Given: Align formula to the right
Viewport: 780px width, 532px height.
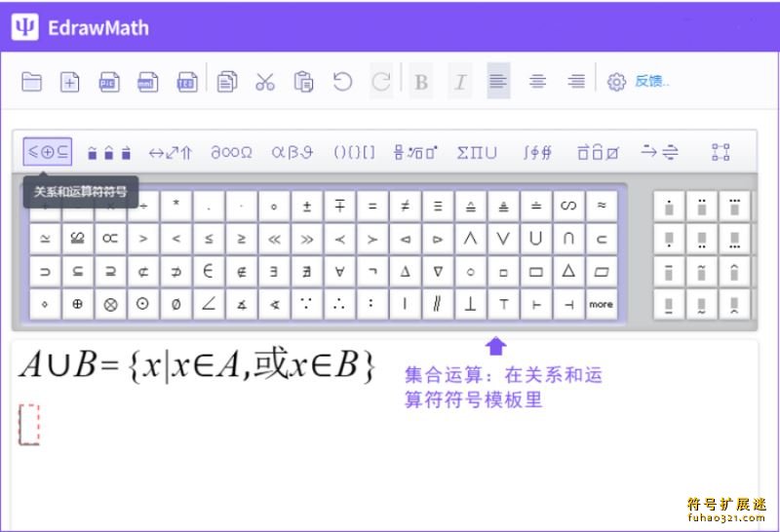Looking at the screenshot, I should pos(576,81).
